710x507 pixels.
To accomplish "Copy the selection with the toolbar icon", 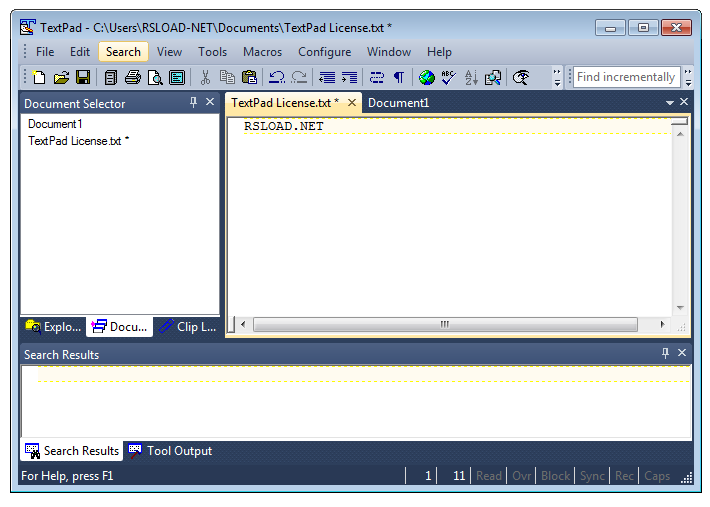I will [227, 77].
